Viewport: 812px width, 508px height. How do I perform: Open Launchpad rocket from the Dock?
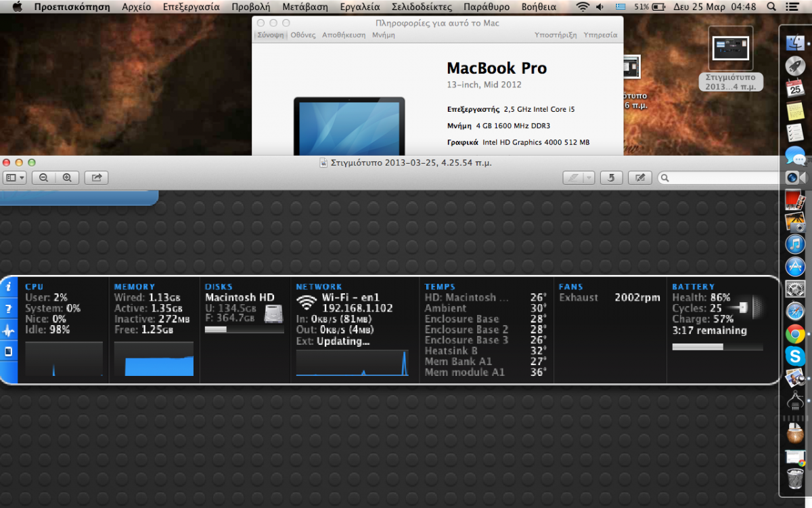[x=795, y=66]
